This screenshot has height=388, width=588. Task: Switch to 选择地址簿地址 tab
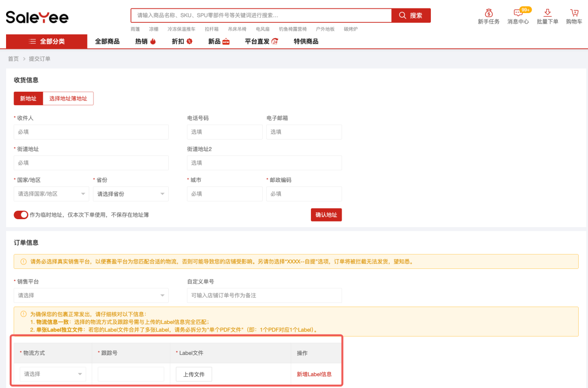(x=68, y=99)
